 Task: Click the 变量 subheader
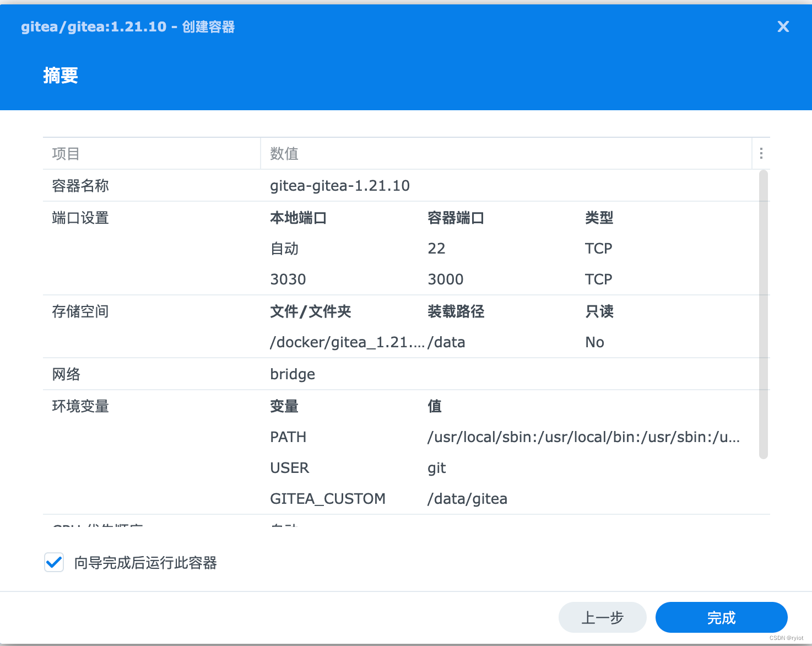pos(284,406)
